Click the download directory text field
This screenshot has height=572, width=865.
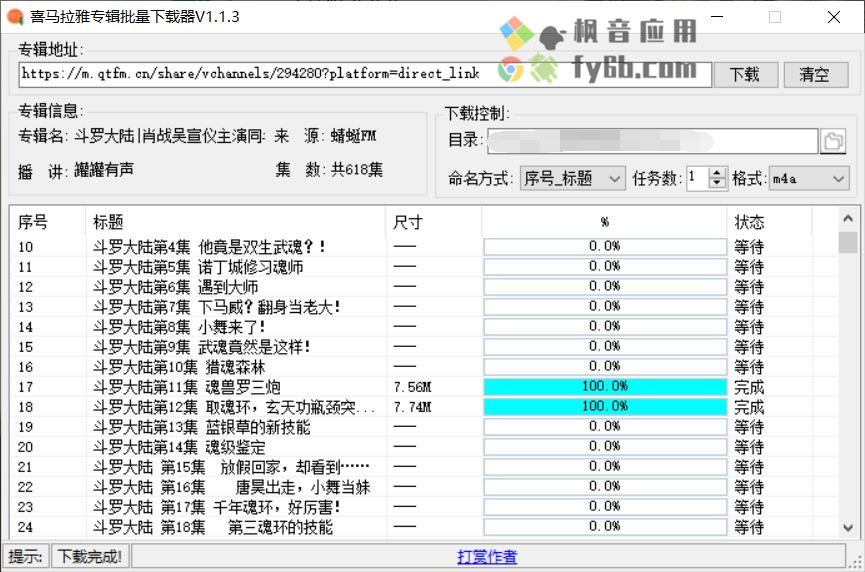652,141
